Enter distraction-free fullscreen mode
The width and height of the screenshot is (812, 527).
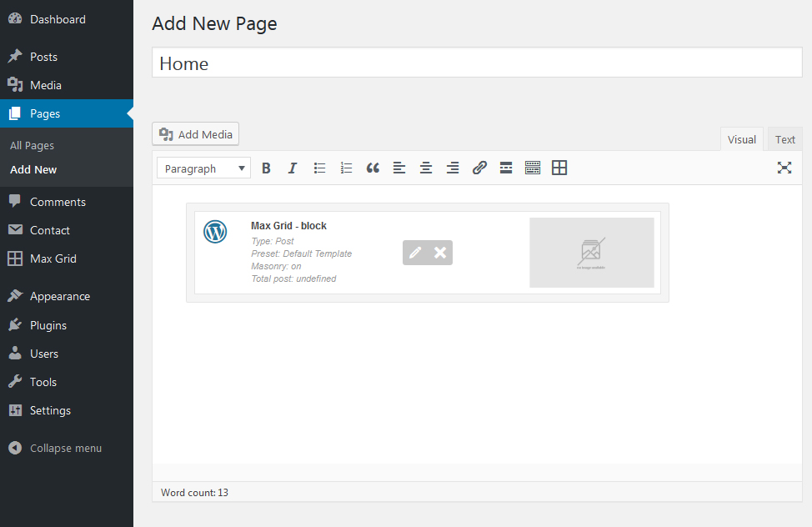pos(784,168)
